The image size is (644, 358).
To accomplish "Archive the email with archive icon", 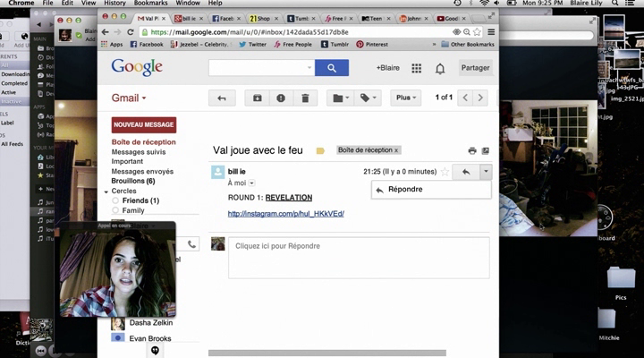I will click(257, 98).
